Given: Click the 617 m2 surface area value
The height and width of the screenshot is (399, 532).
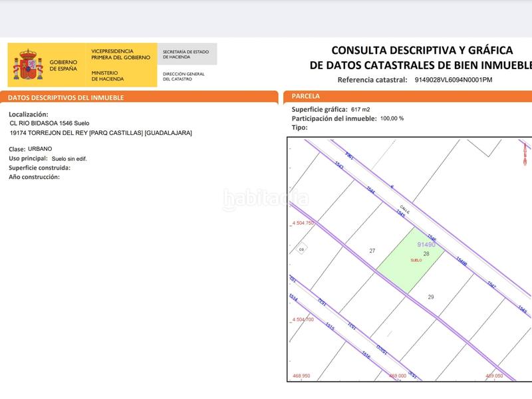Looking at the screenshot, I should (x=360, y=109).
